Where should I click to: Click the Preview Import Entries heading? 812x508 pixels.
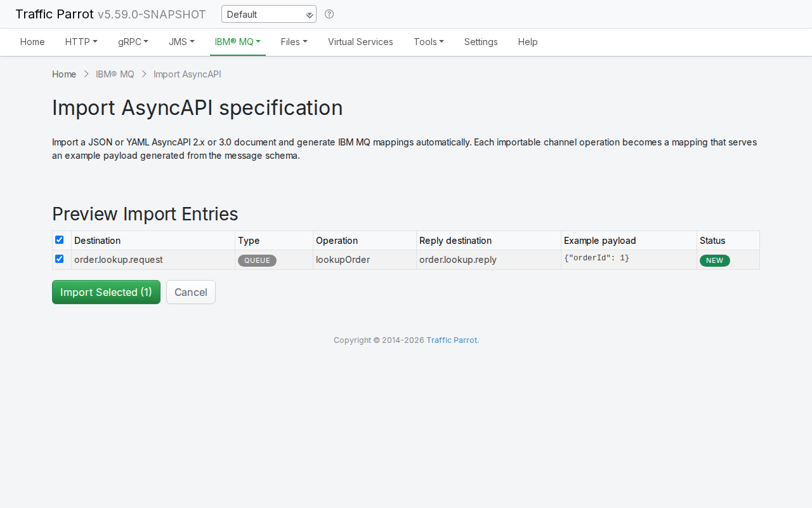[145, 213]
